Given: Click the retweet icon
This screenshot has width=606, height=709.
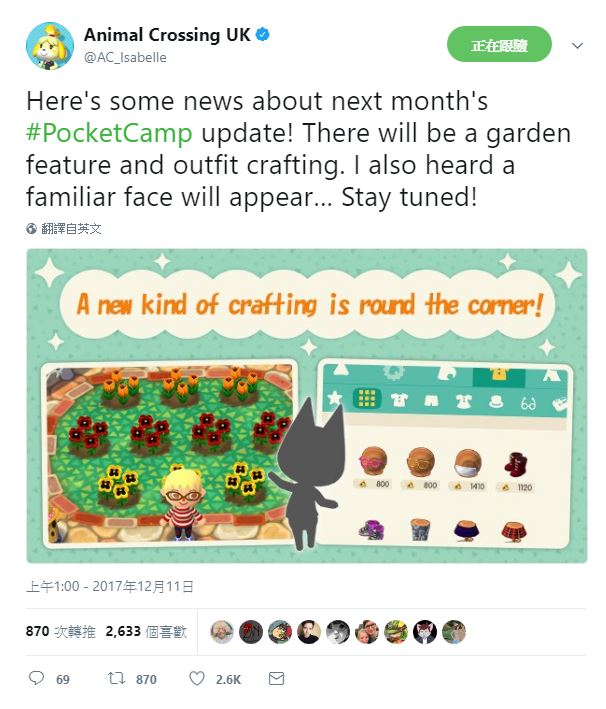Looking at the screenshot, I should coord(114,679).
